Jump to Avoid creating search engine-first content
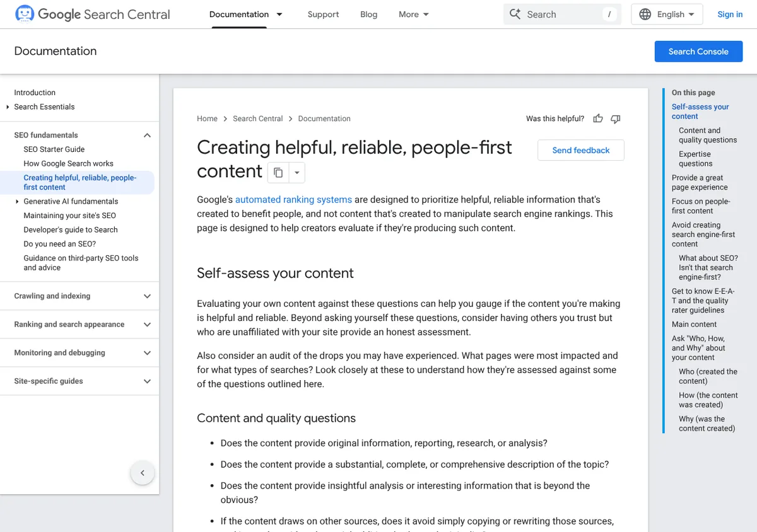This screenshot has width=757, height=532. coord(703,234)
